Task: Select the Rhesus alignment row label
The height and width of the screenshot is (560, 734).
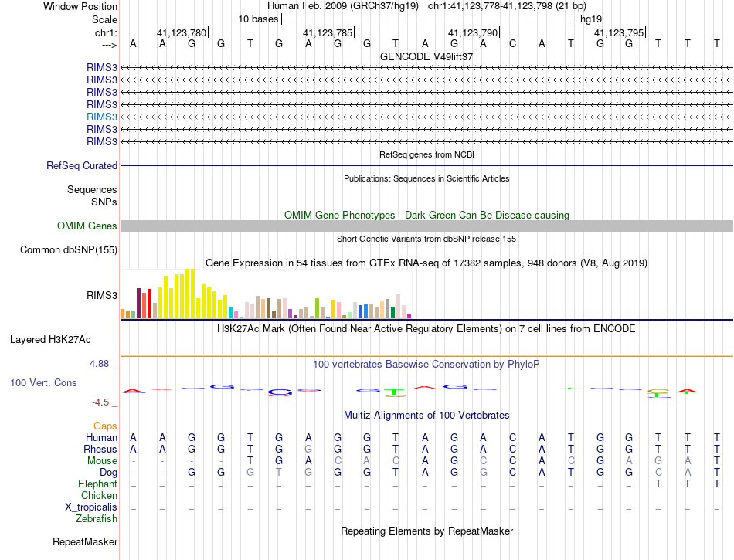Action: pos(100,450)
